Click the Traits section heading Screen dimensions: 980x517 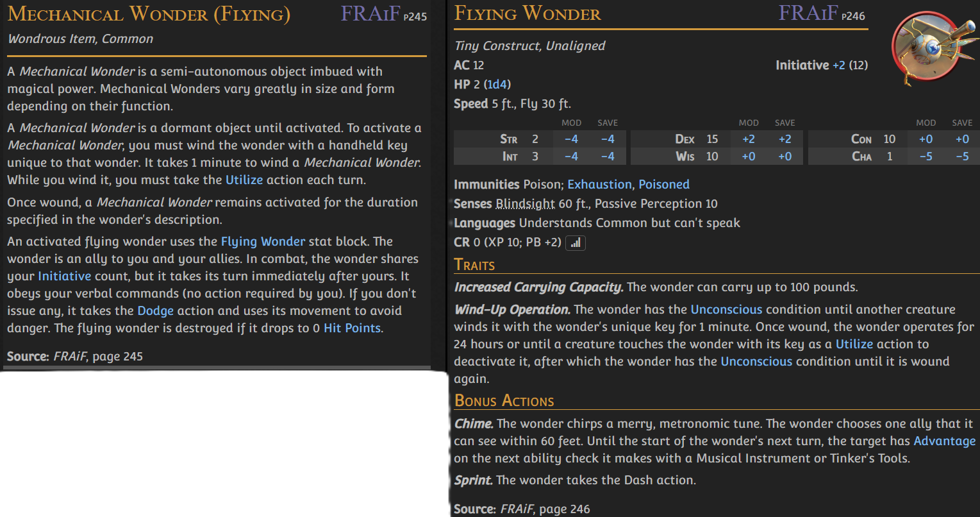474,264
